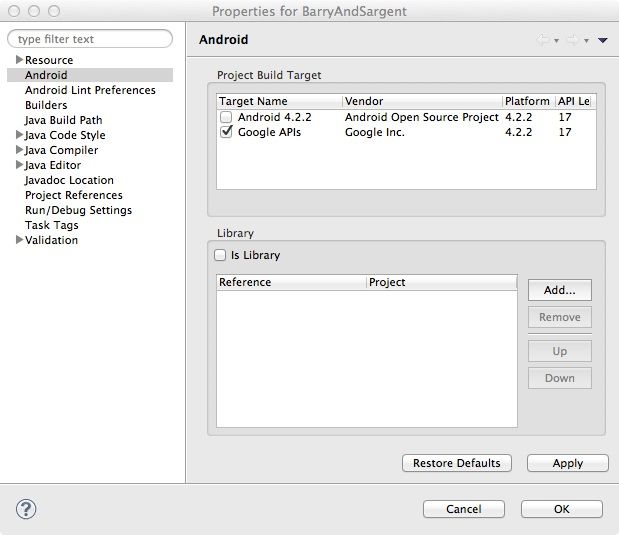This screenshot has height=535, width=619.
Task: Expand the Java Compiler node
Action: pyautogui.click(x=19, y=150)
